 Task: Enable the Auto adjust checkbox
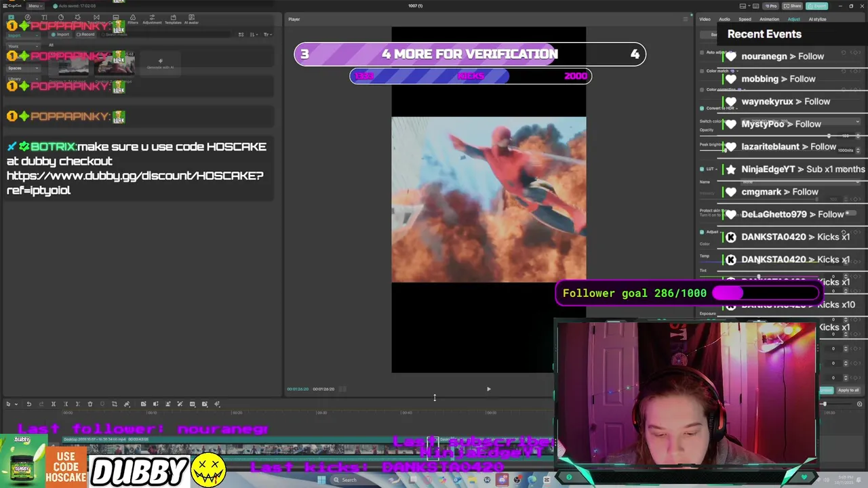tap(702, 52)
